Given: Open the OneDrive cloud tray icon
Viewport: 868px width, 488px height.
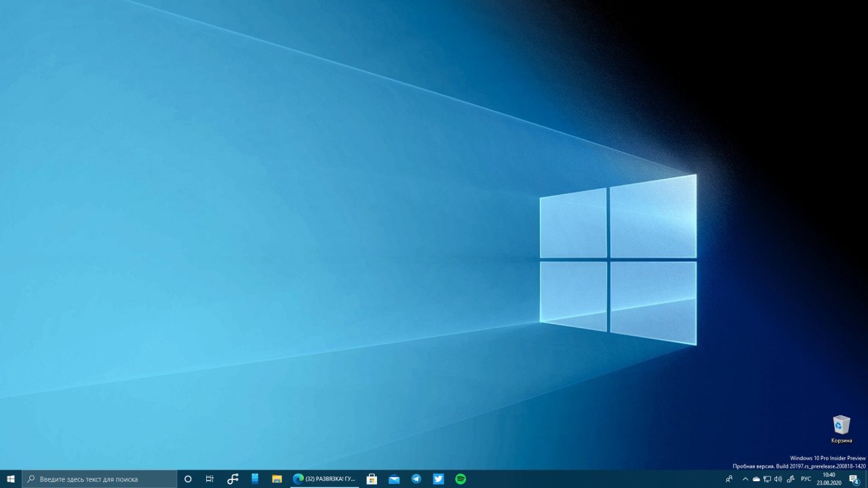Looking at the screenshot, I should 756,479.
